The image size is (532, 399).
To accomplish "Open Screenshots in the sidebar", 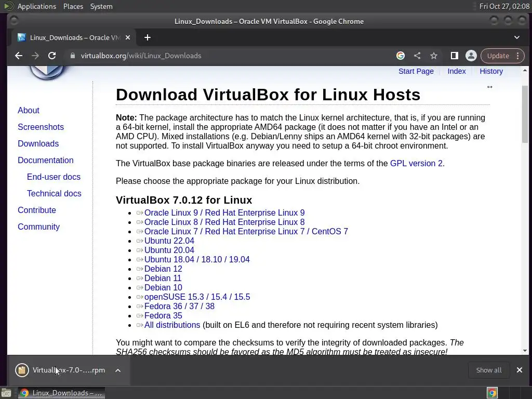I will tap(41, 127).
